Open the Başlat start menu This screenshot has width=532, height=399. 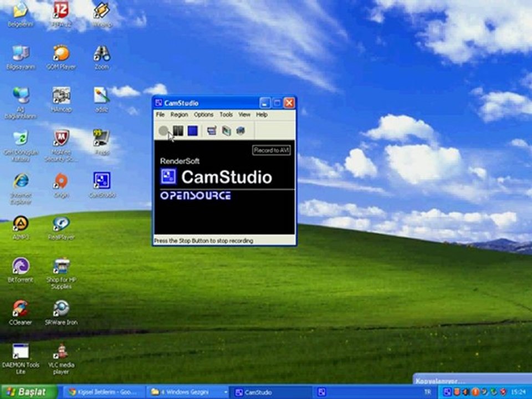[x=29, y=392]
